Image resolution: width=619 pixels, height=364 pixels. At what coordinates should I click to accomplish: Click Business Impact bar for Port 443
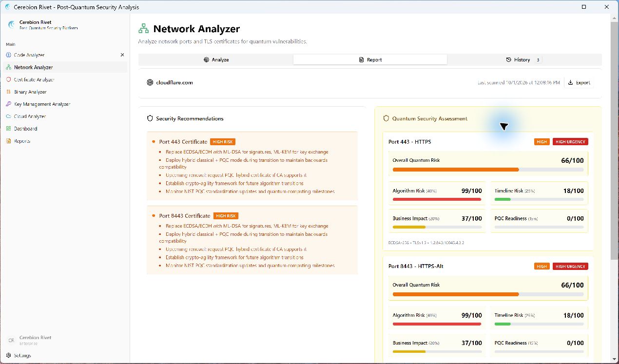click(437, 227)
